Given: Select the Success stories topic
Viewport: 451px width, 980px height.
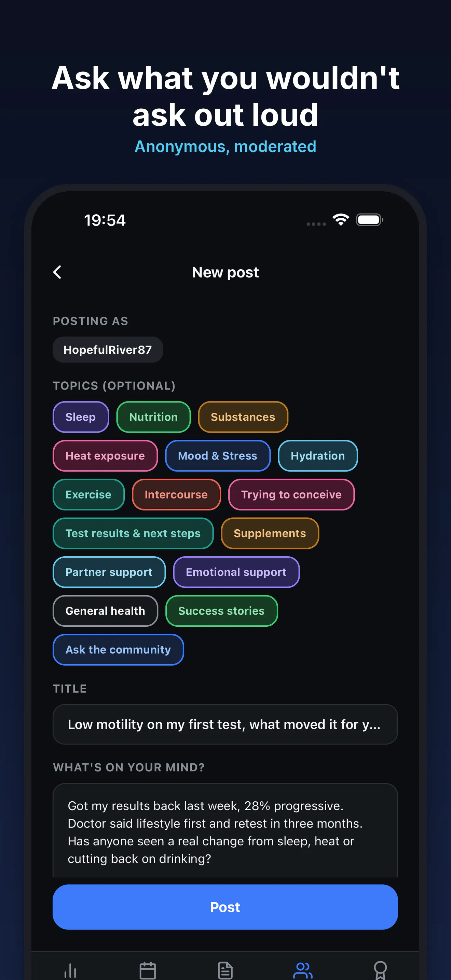Looking at the screenshot, I should tap(221, 611).
